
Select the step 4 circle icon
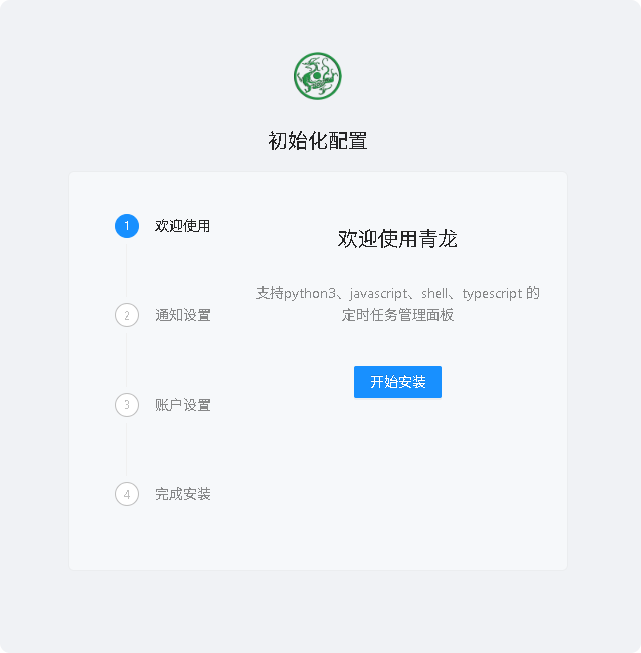point(127,494)
